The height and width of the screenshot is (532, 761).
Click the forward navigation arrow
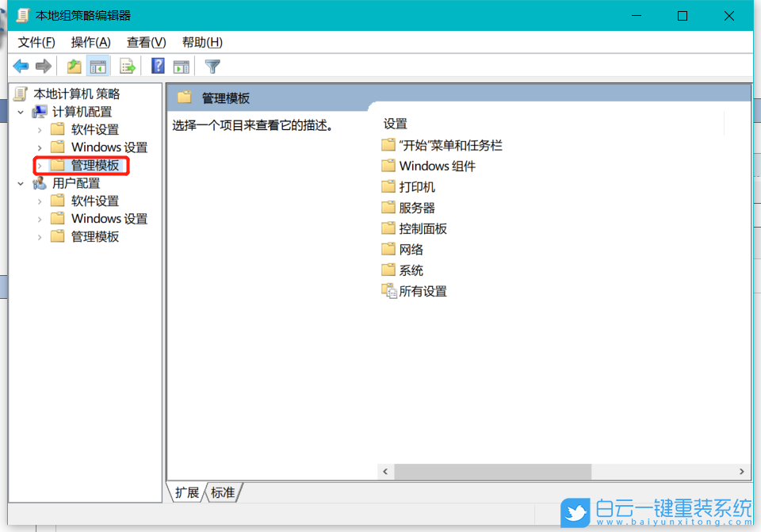(44, 65)
